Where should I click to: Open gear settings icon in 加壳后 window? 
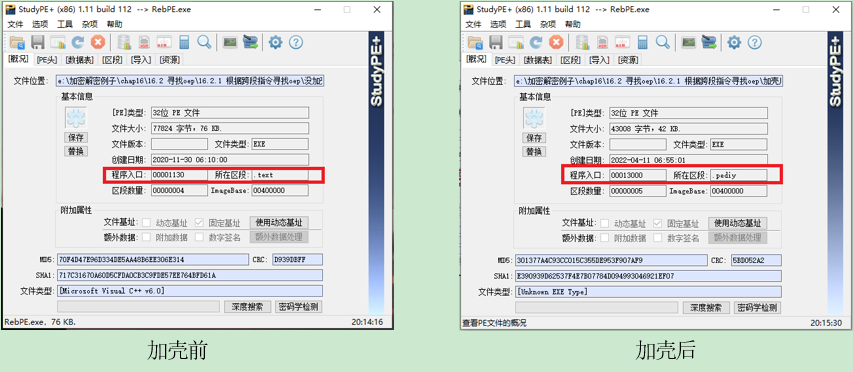tap(734, 42)
